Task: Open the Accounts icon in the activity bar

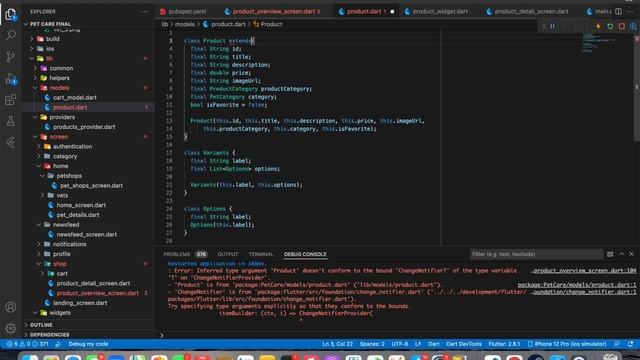Action: (11, 307)
